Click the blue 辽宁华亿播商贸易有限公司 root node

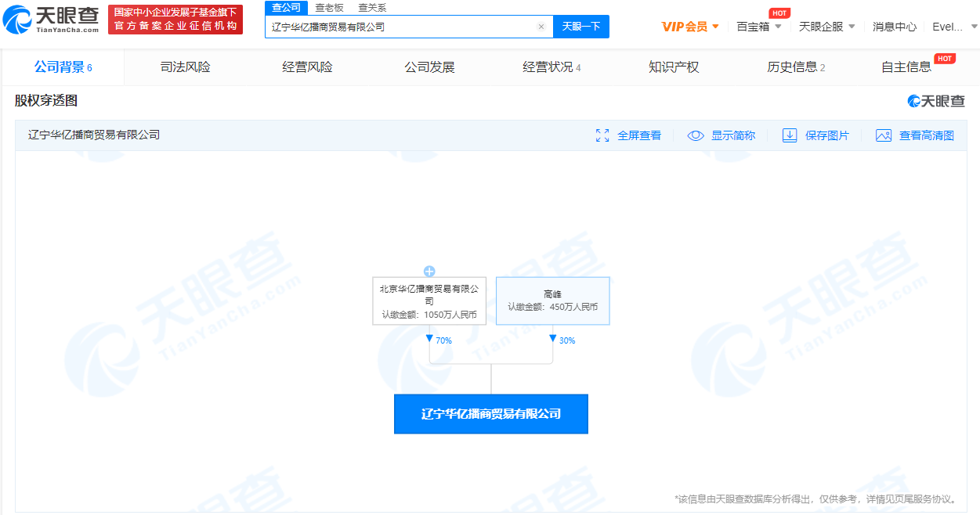coord(491,414)
